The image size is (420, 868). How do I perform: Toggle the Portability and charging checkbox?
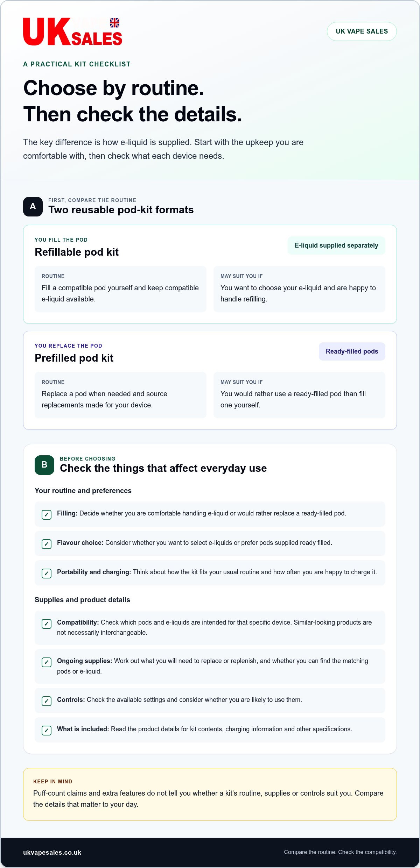47,574
